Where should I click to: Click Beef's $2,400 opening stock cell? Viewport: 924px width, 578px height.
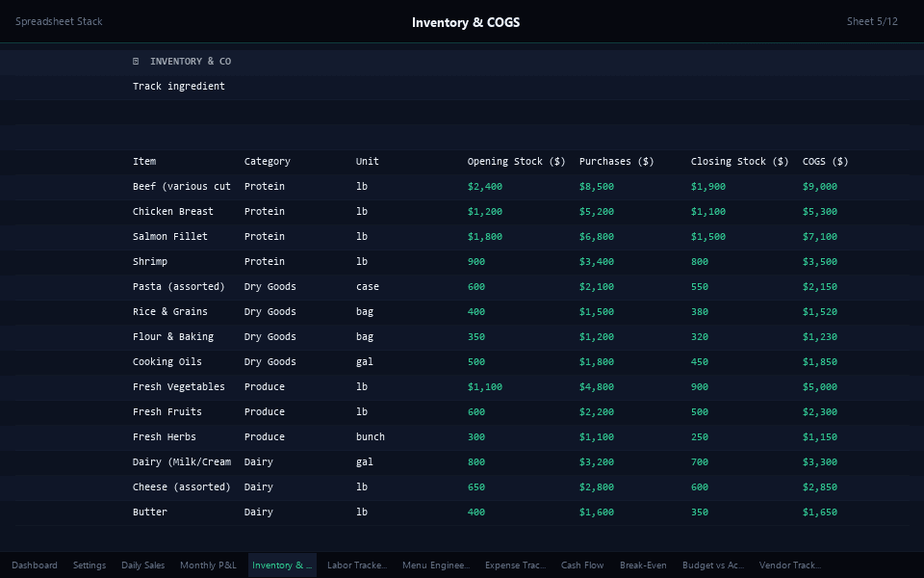[485, 186]
